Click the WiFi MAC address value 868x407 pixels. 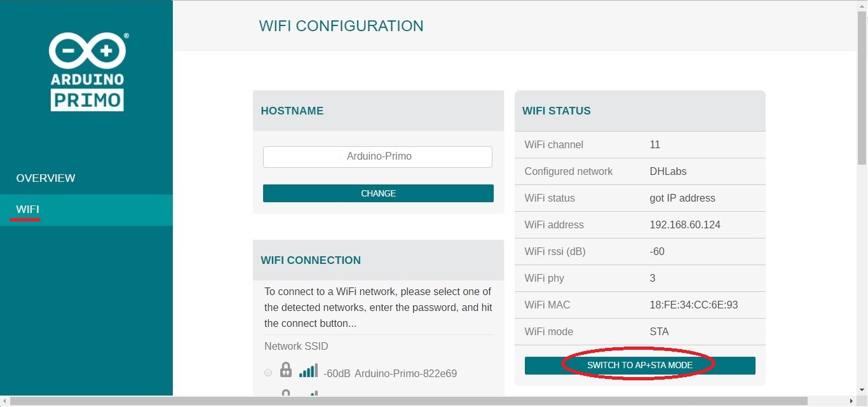click(x=694, y=305)
